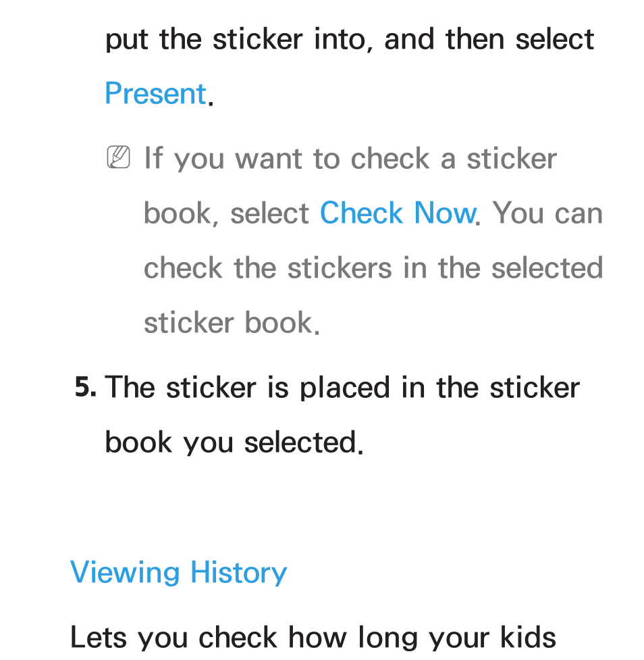The width and height of the screenshot is (644, 660).
Task: Click the word "stickers" in the note
Action: tap(340, 268)
